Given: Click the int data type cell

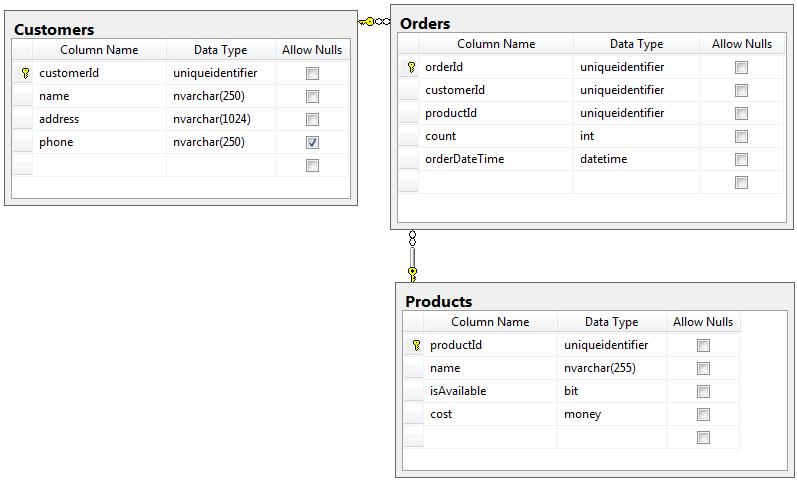Looking at the screenshot, I should (636, 136).
